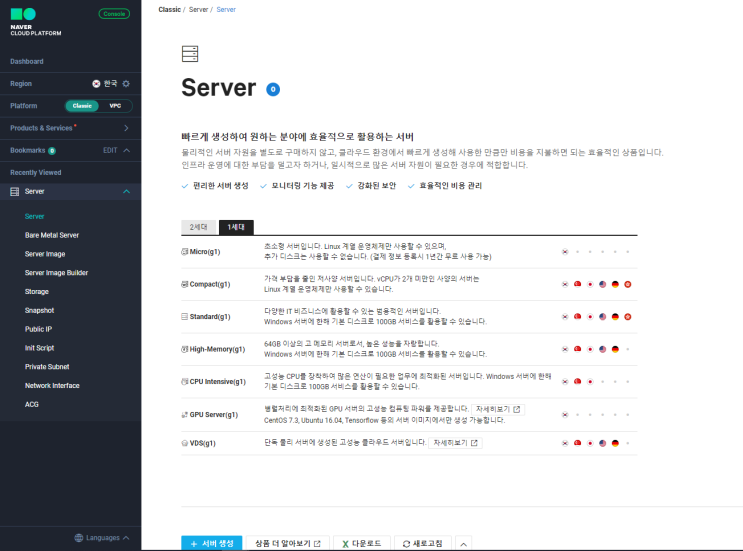Expand the bottom toolbar up chevron
Image resolution: width=743 pixels, height=551 pixels.
tap(463, 544)
